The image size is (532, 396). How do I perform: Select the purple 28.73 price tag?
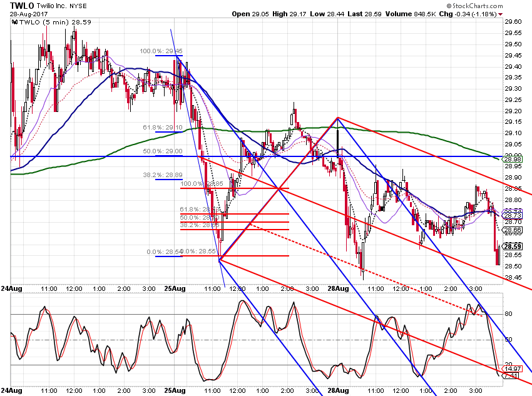point(513,216)
